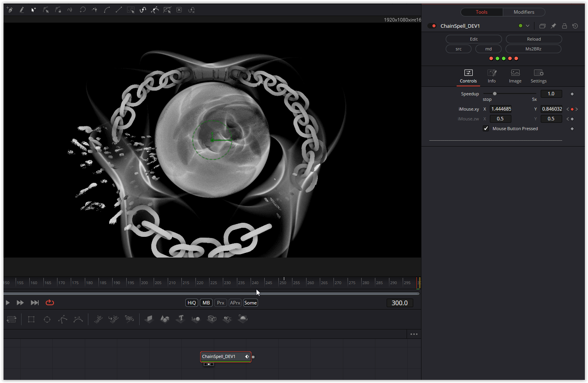Screen dimensions: 588x383
Task: Select the curve-with-padlock done/lock tool
Action: [58, 10]
